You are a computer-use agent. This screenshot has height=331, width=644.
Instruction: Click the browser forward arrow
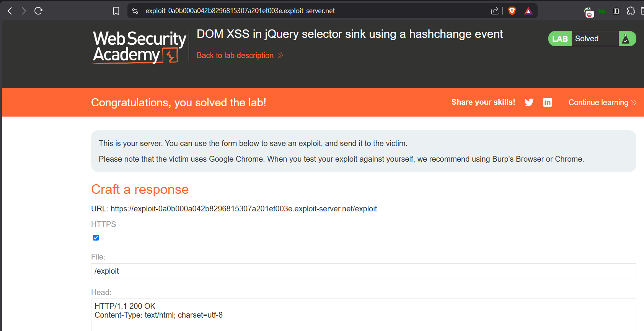24,11
